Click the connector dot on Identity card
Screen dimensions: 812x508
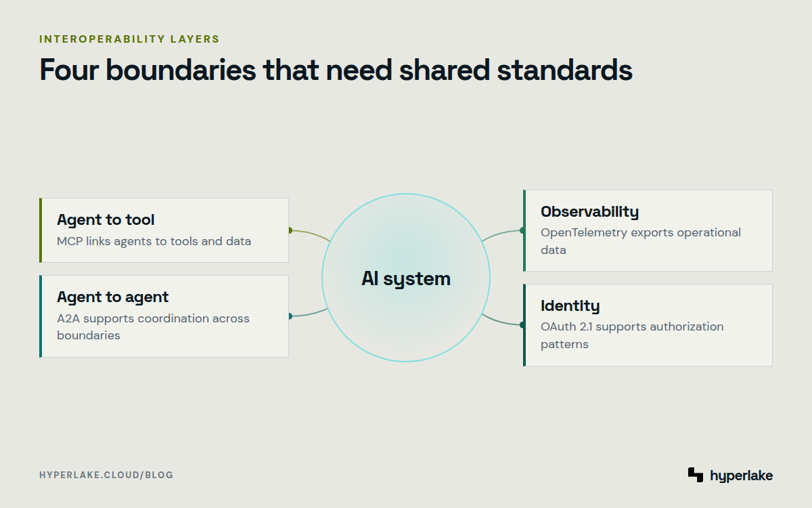tap(523, 324)
